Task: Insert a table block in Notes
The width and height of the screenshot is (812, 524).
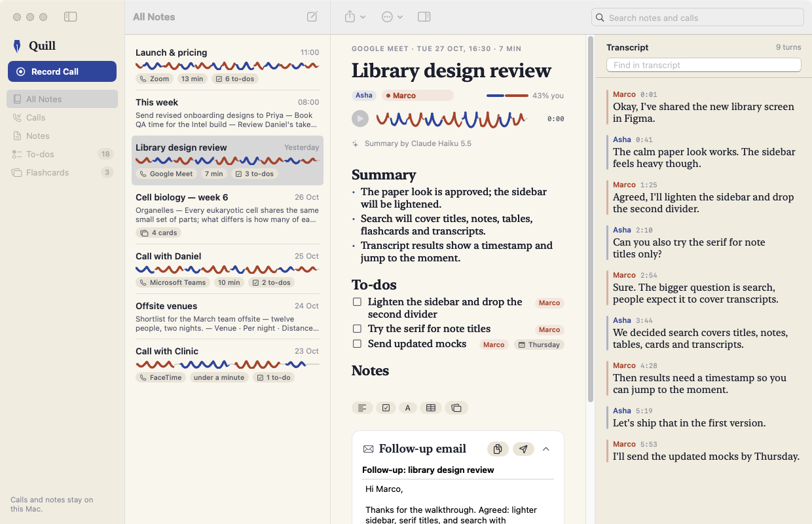Action: (x=430, y=408)
